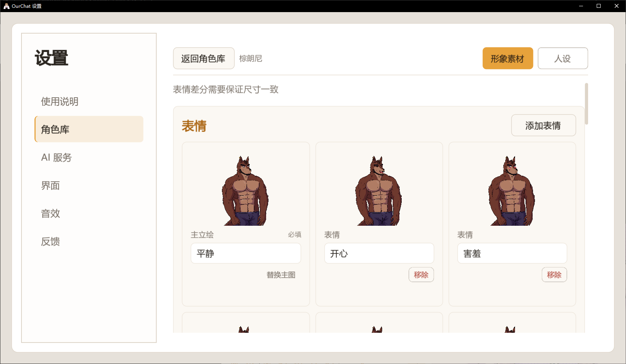Open the AI 服务 settings section

89,157
